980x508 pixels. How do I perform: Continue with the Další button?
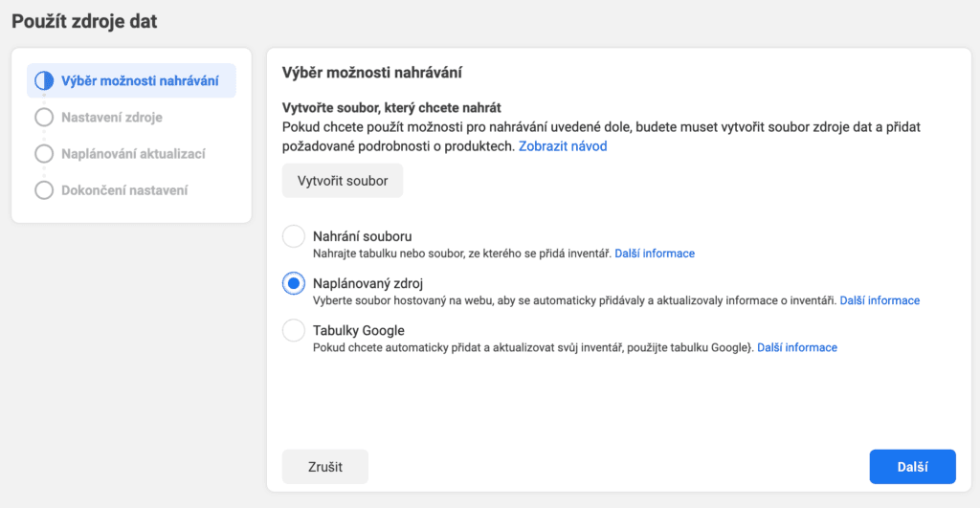pyautogui.click(x=912, y=467)
